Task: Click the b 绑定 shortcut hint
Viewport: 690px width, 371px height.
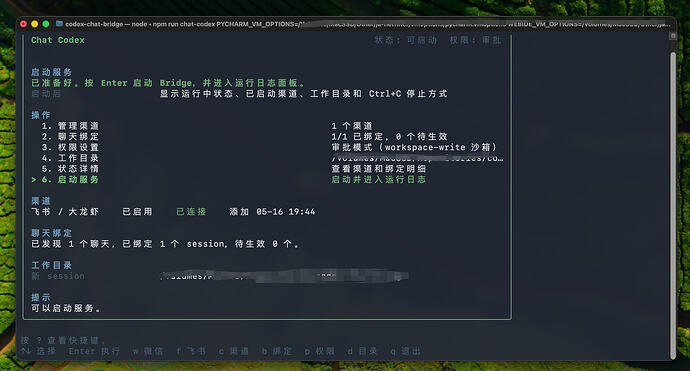Action: (x=277, y=351)
